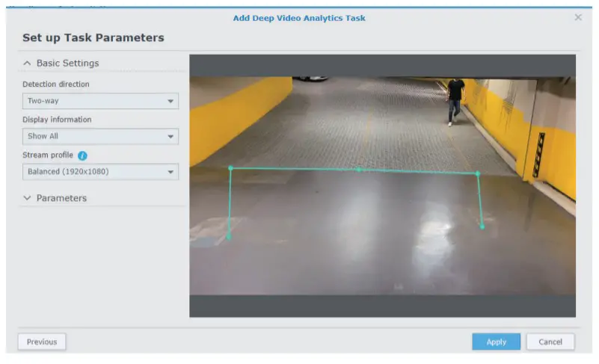This screenshot has height=364, width=599.
Task: Open the Display information Show All dropdown
Action: pyautogui.click(x=100, y=136)
